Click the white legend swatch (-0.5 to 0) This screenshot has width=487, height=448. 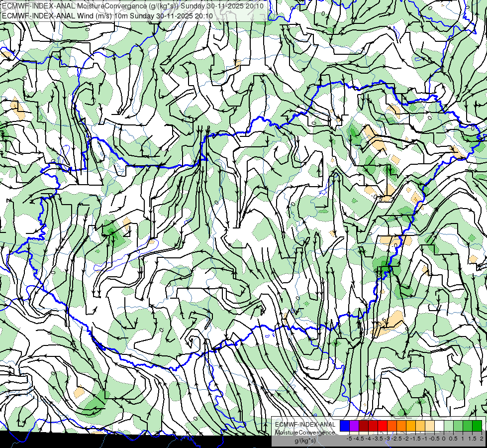[x=439, y=426]
